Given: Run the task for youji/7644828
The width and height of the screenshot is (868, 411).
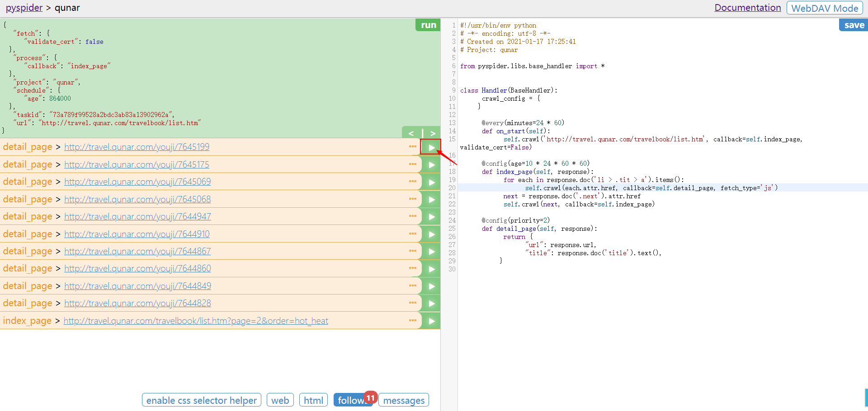Looking at the screenshot, I should click(x=431, y=304).
